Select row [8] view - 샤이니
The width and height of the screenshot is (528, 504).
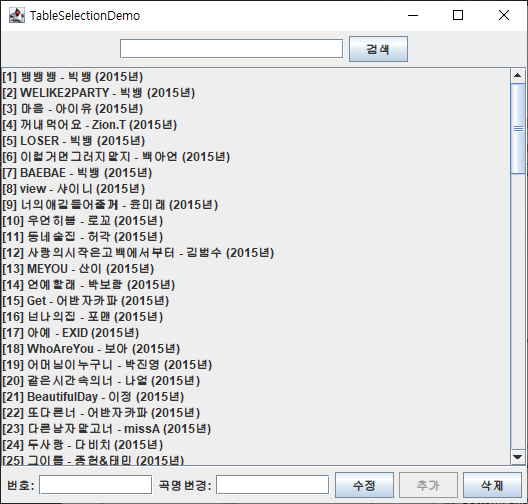coord(256,189)
